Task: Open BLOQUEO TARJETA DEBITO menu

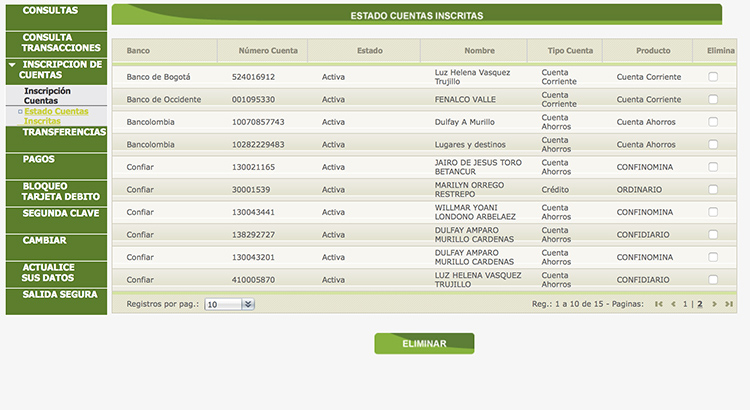Action: click(x=56, y=193)
